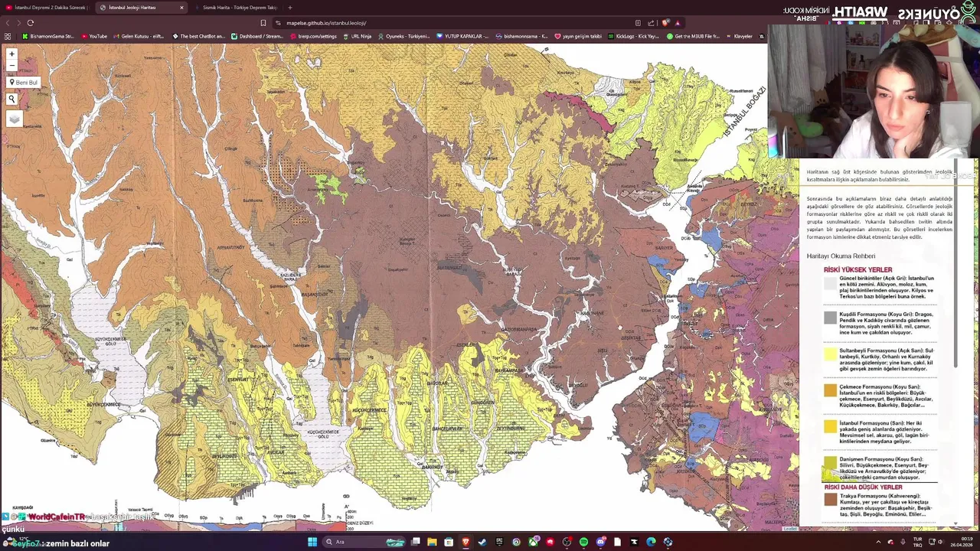Screen dimensions: 980x551
Task: Open the Gelen Kutusu bookmark
Action: (138, 36)
